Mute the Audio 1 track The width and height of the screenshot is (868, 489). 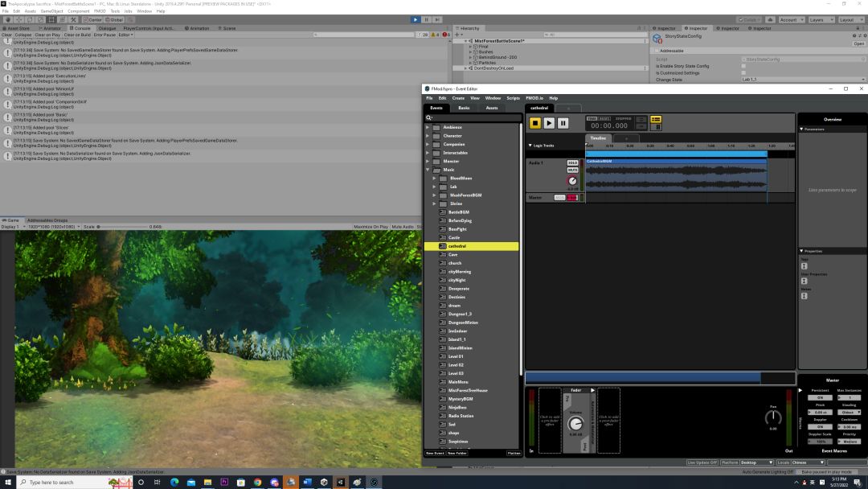[572, 170]
